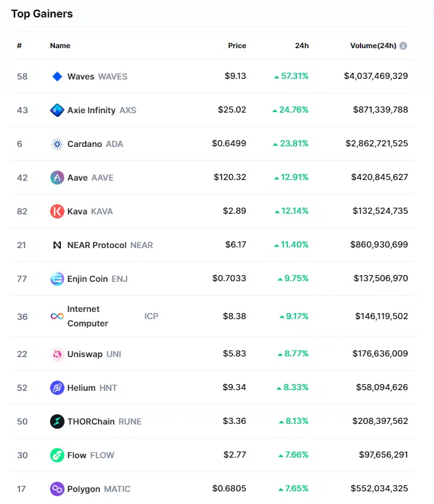
Task: Click the Kava red logo icon
Action: click(x=57, y=211)
